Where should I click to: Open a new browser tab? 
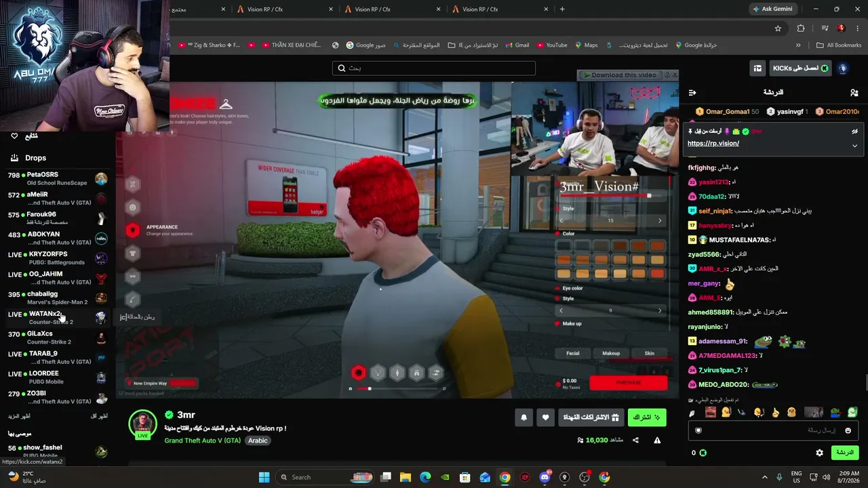(562, 9)
